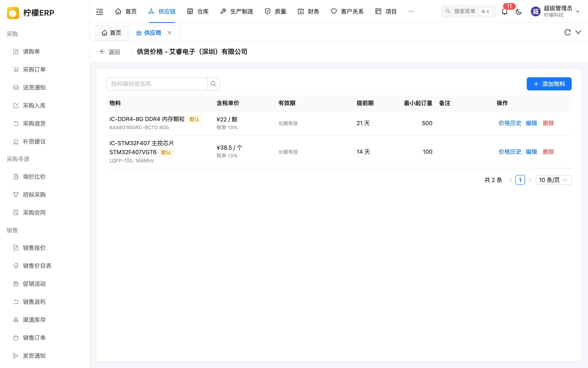Open the more menus ellipsis
The width and height of the screenshot is (588, 368).
[x=411, y=11]
